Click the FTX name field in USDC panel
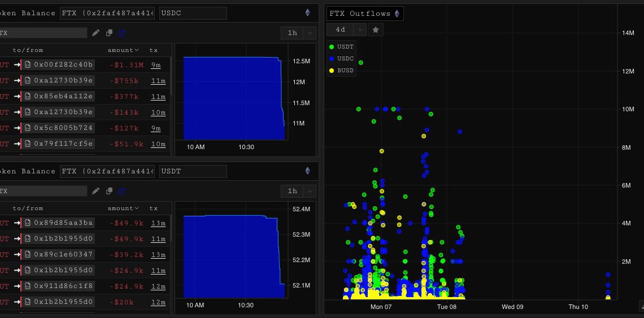The image size is (644, 318). [x=43, y=33]
